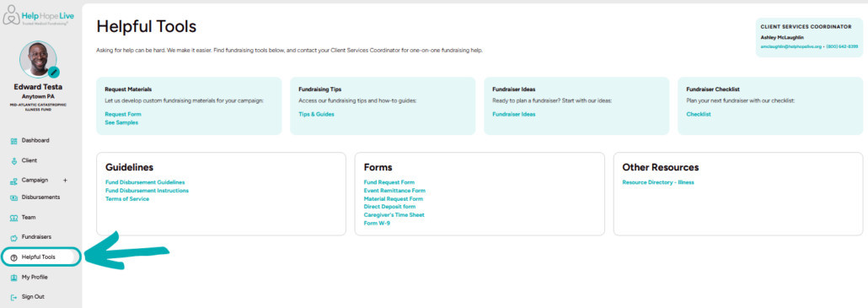Click the Fundraisers piggy bank icon
This screenshot has height=308, width=868.
(x=13, y=238)
